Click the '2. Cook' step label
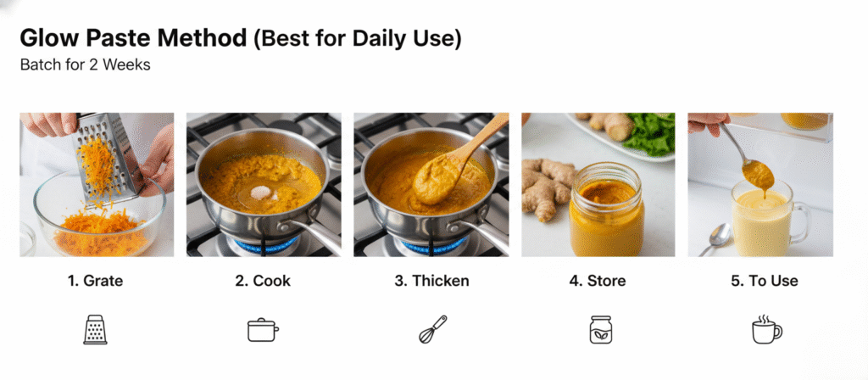The image size is (868, 380). coord(263,281)
